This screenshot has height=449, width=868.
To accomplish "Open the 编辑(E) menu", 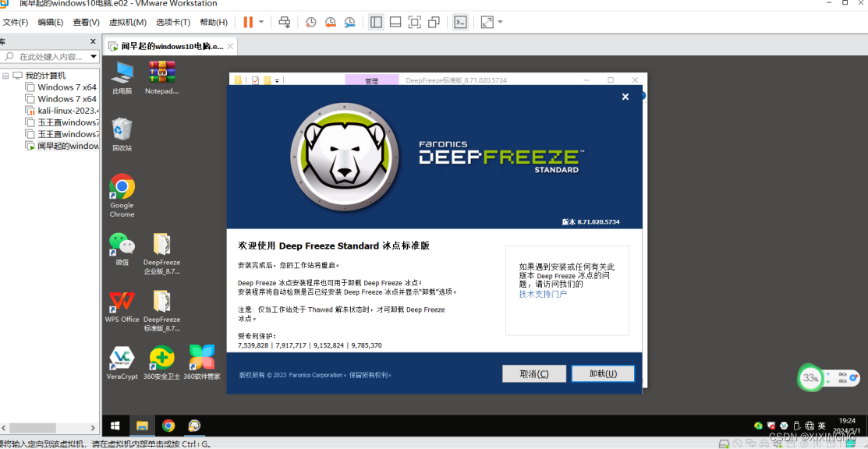I will [51, 22].
